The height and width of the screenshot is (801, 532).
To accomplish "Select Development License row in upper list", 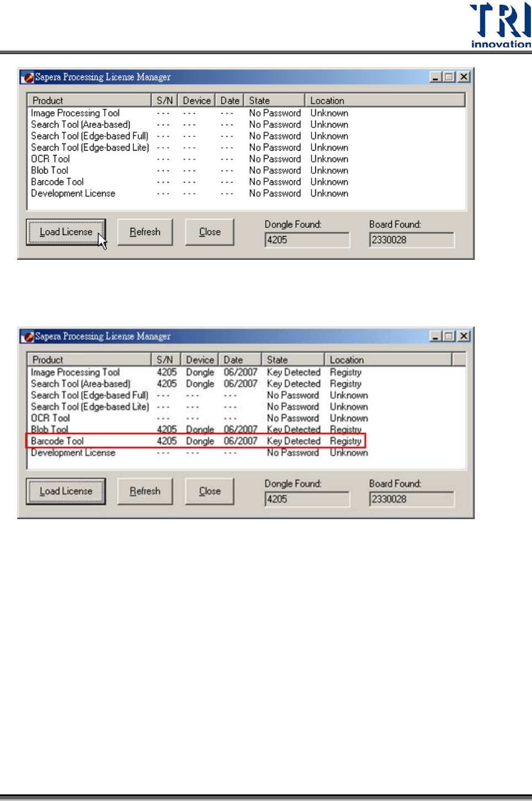I will [x=246, y=194].
